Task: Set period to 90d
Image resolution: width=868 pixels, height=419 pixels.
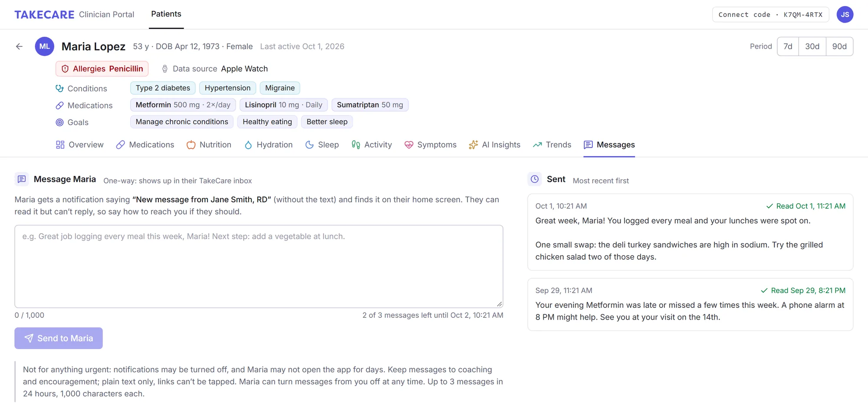Action: pyautogui.click(x=839, y=46)
